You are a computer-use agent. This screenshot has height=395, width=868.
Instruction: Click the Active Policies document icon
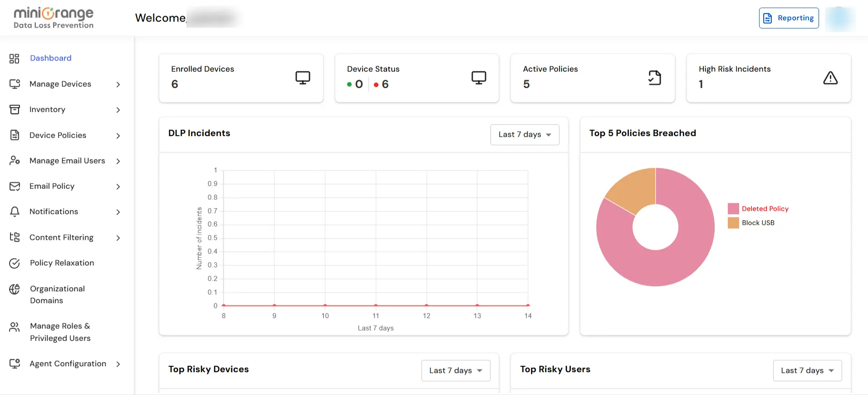coord(654,78)
